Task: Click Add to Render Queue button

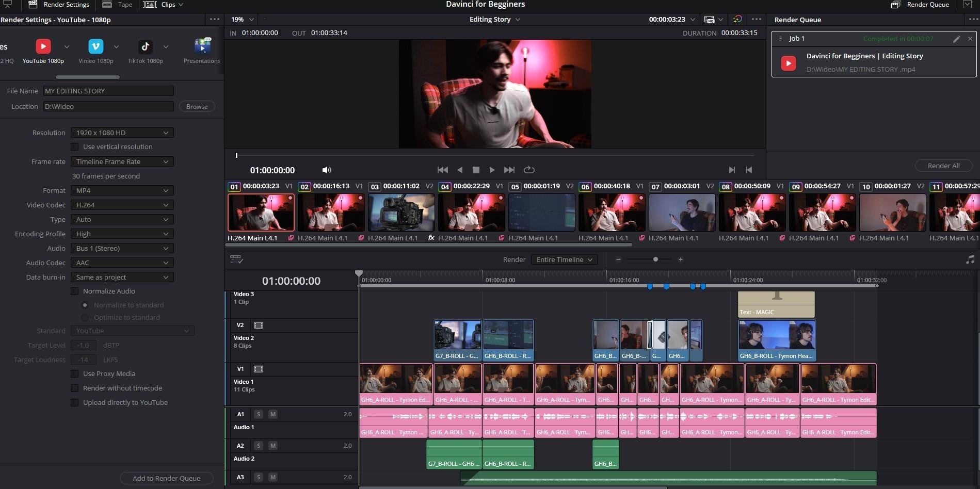Action: [166, 478]
